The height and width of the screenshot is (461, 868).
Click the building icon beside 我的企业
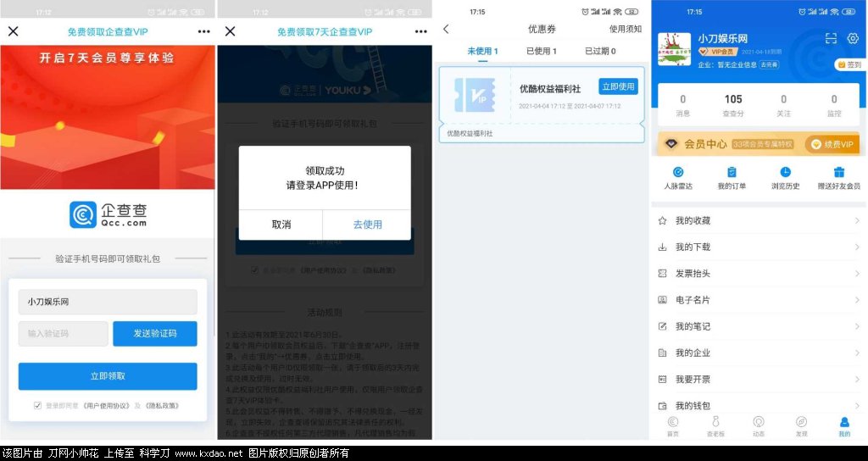pyautogui.click(x=663, y=353)
